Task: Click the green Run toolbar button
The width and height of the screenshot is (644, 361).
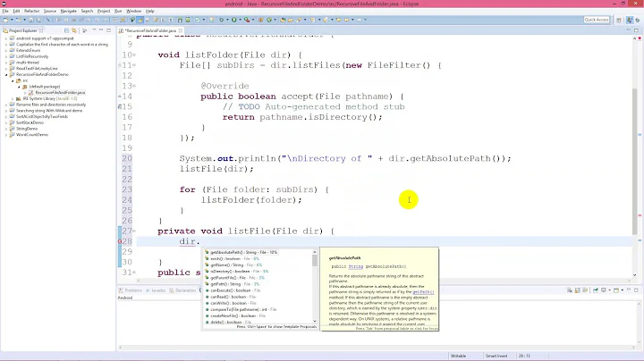Action: 233,20
